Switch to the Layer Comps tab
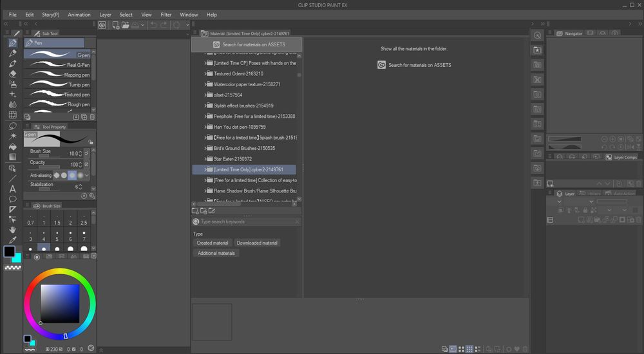644x354 pixels. click(621, 157)
